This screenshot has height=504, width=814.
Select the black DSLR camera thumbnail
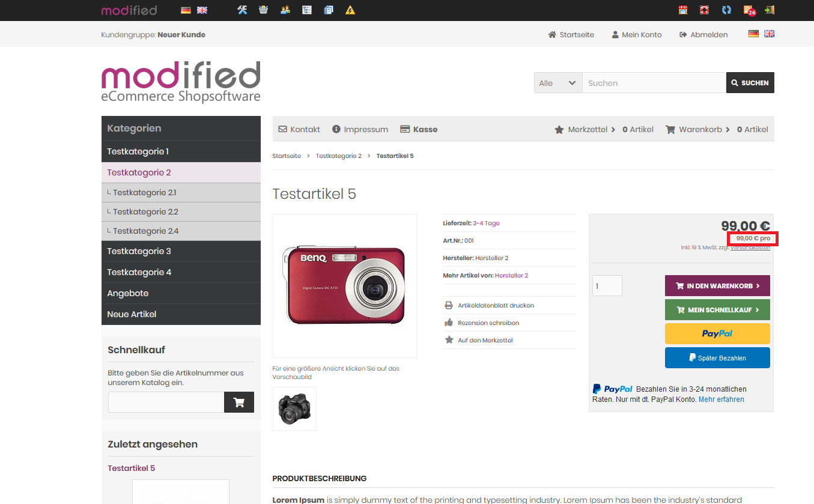click(294, 408)
